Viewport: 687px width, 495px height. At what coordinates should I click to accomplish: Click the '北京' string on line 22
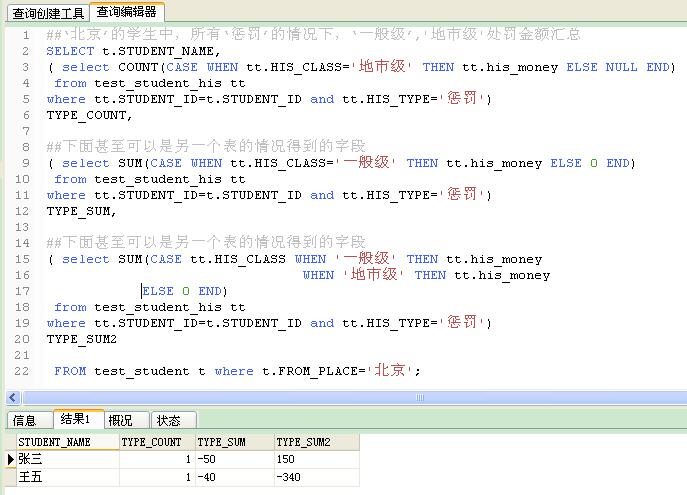390,371
